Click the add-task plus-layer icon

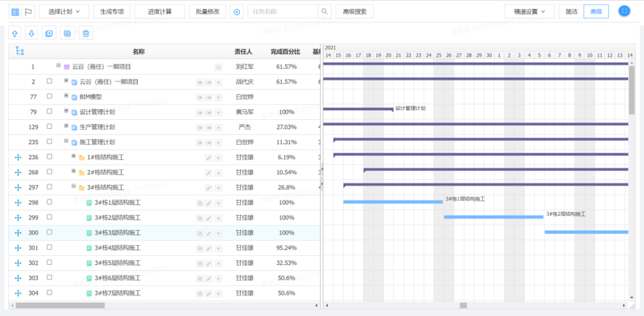(49, 33)
